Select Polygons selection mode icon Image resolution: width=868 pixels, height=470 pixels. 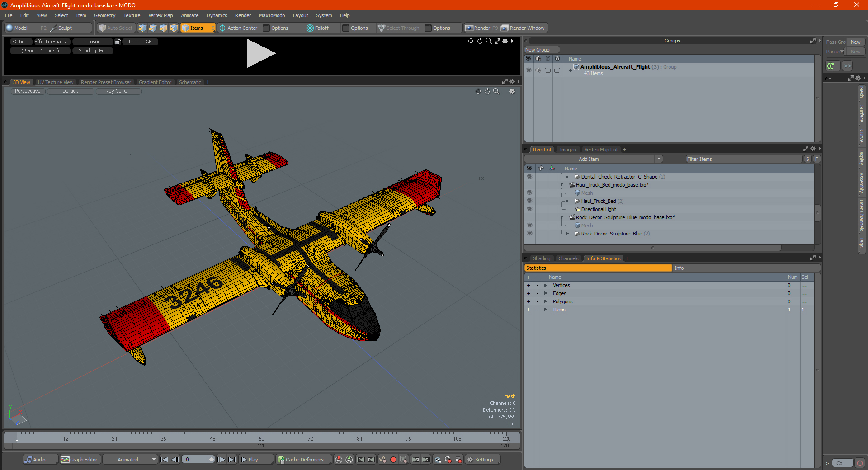(163, 28)
